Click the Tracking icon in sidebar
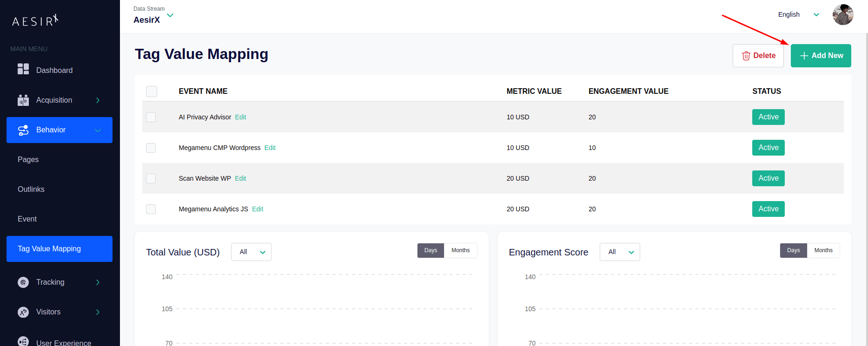This screenshot has width=868, height=346. (x=23, y=282)
